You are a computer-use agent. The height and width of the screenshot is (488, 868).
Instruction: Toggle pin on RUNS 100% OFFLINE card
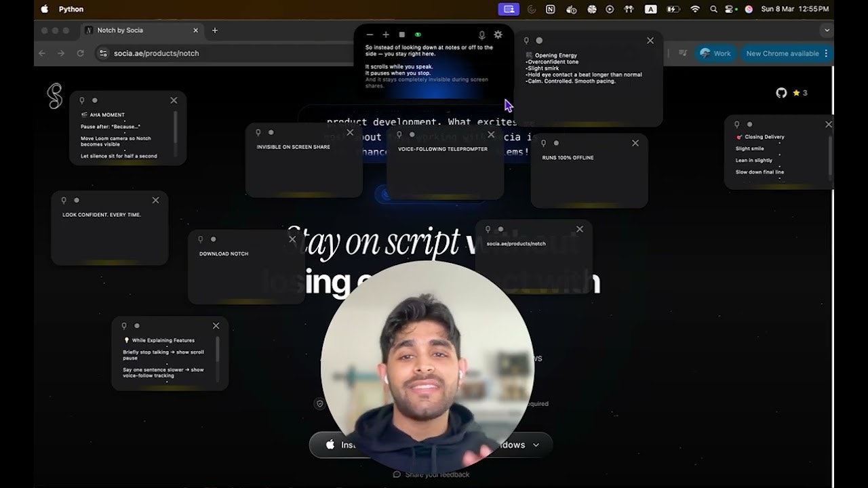point(543,143)
